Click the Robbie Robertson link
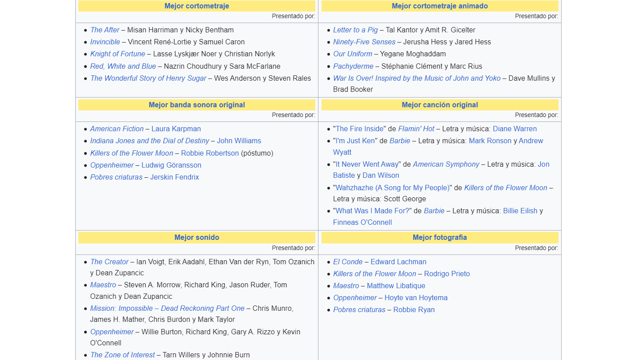The height and width of the screenshot is (360, 644). tap(210, 153)
